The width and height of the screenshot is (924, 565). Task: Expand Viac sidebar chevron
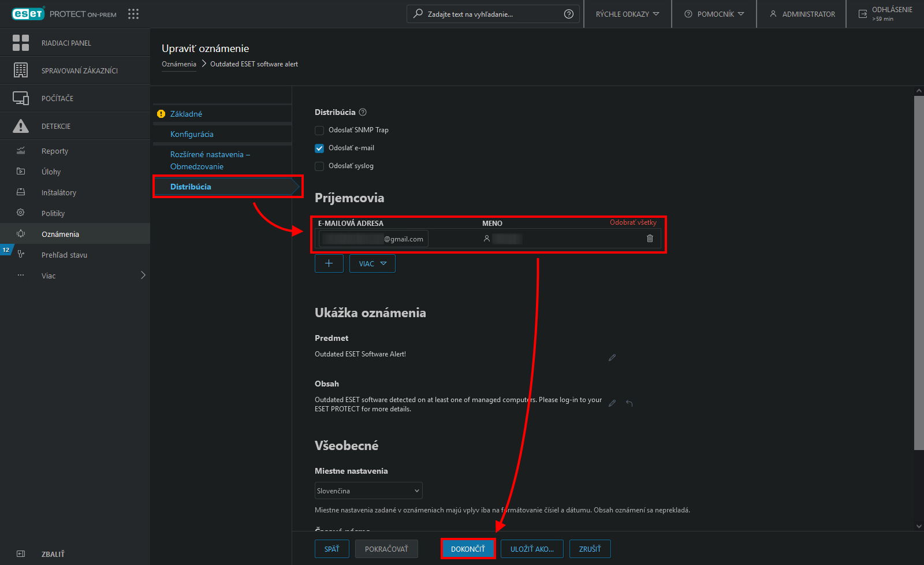pos(143,276)
